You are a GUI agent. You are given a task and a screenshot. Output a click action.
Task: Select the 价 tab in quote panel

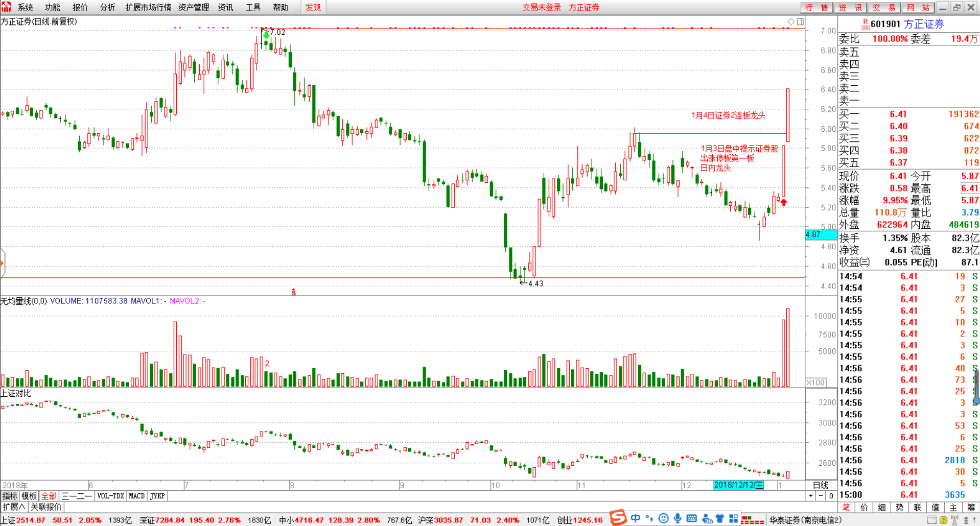click(x=864, y=508)
